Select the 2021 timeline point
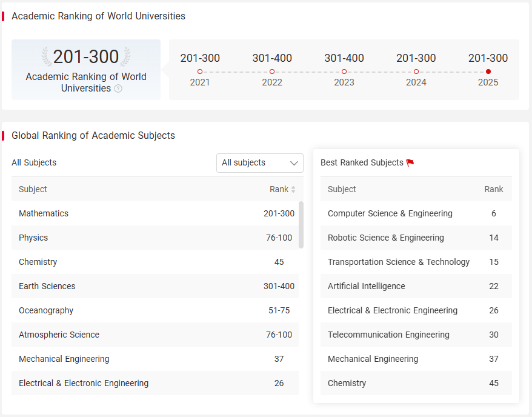Viewport: 532px width, 417px height. 200,72
